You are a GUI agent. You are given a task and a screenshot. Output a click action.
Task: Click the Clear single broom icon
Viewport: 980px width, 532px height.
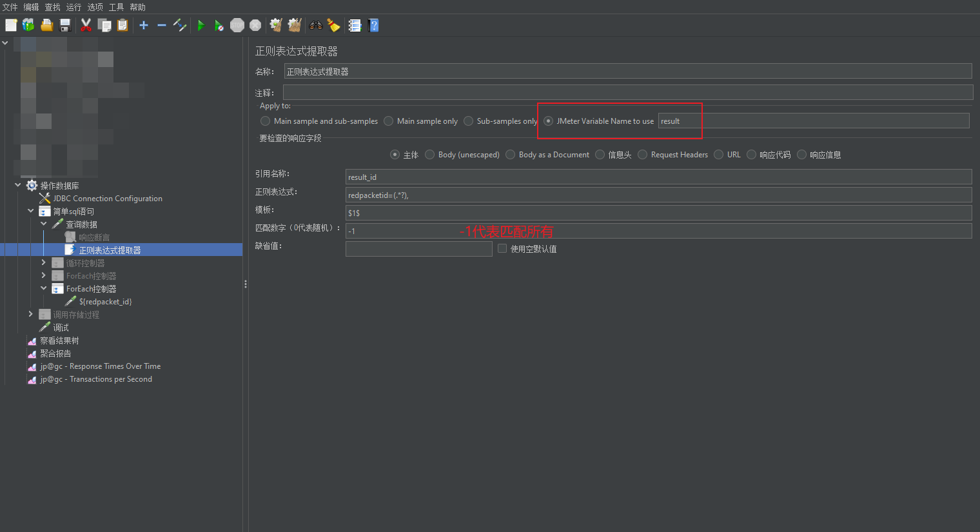click(276, 25)
